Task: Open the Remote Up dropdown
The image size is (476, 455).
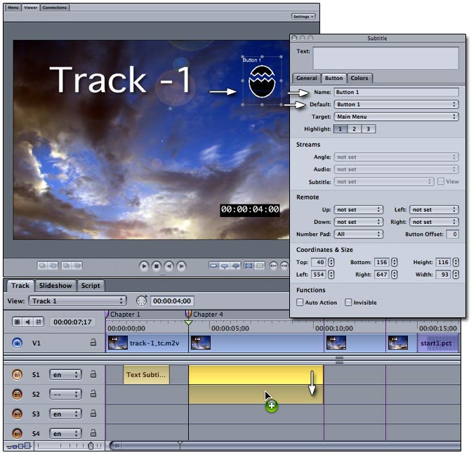Action: tap(358, 210)
